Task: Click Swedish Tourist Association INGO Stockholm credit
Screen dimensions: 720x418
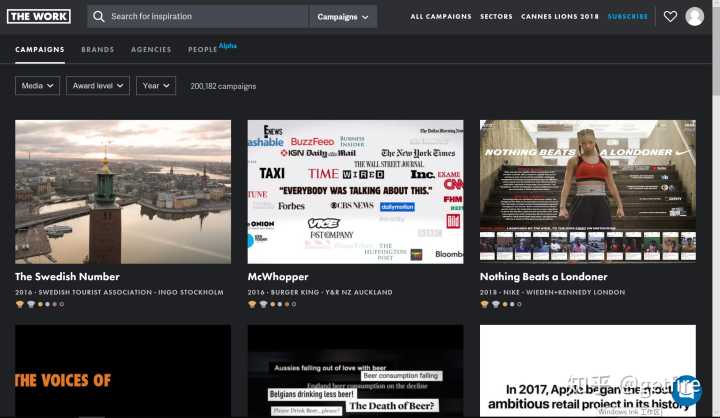Action: (x=119, y=292)
